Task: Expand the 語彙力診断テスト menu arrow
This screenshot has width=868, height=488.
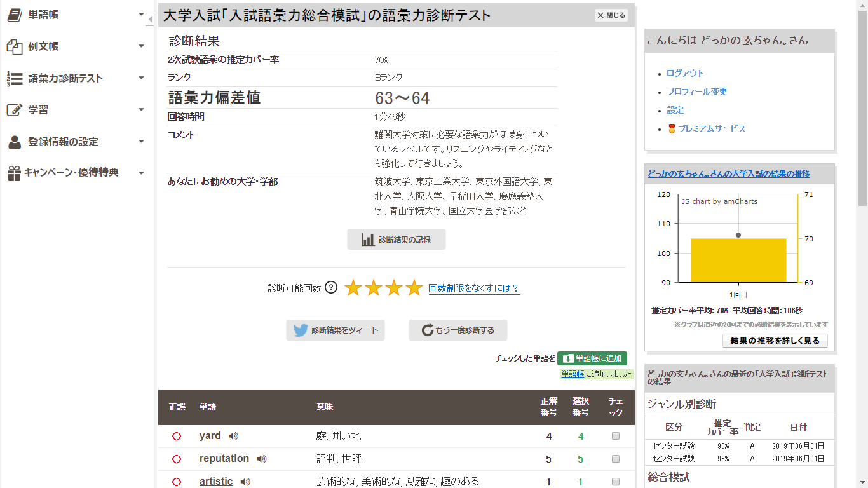Action: 141,78
